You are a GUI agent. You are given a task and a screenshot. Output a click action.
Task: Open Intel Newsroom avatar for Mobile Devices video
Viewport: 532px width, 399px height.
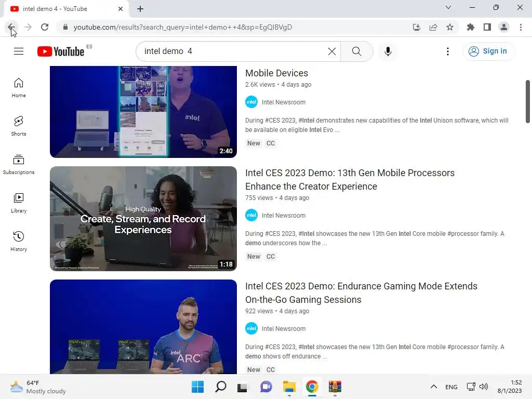[251, 102]
